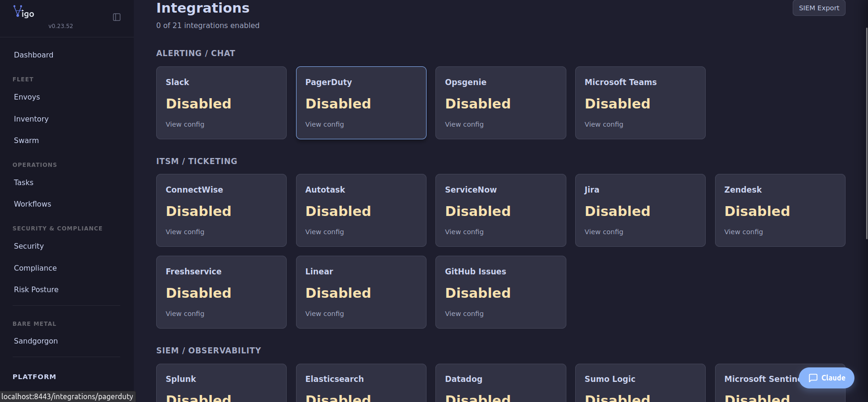View config for ServiceNow

click(464, 232)
